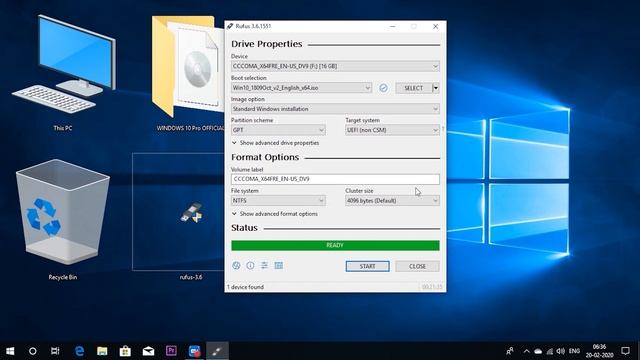The image size is (640, 360).
Task: Open Mail app from taskbar
Action: tap(148, 351)
